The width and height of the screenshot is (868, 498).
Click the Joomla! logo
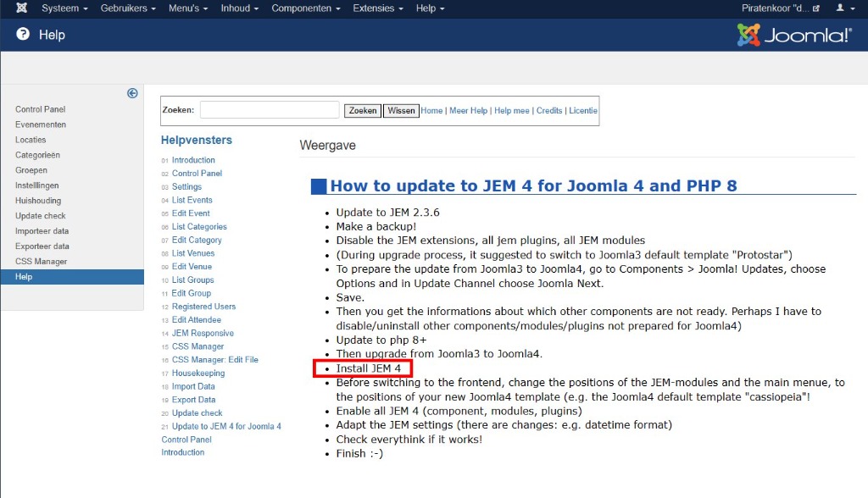(793, 35)
